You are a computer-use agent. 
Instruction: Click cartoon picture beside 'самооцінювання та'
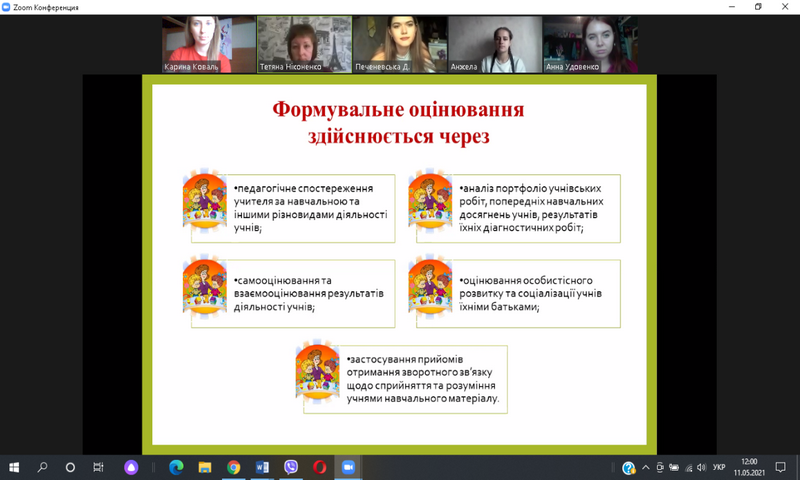[x=205, y=287]
